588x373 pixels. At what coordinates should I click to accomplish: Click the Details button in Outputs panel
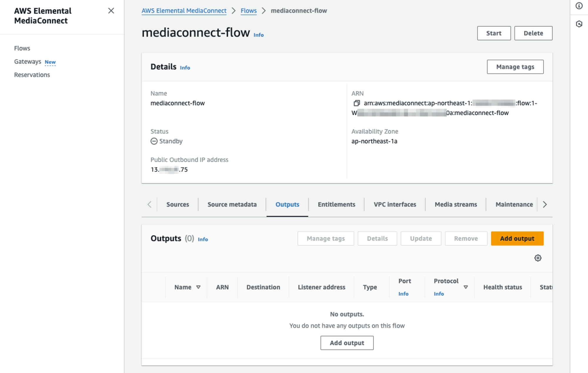377,238
